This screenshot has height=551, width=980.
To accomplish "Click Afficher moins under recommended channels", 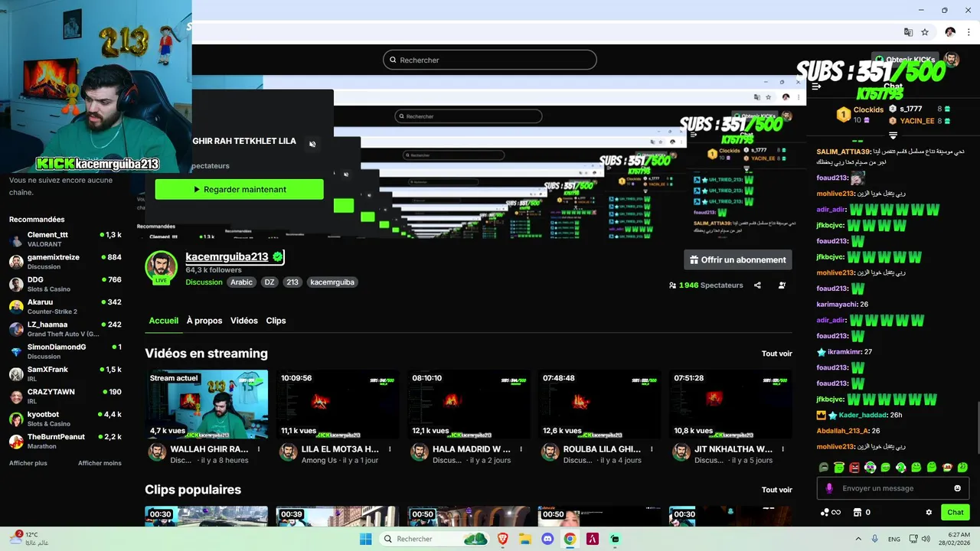I will pyautogui.click(x=100, y=463).
